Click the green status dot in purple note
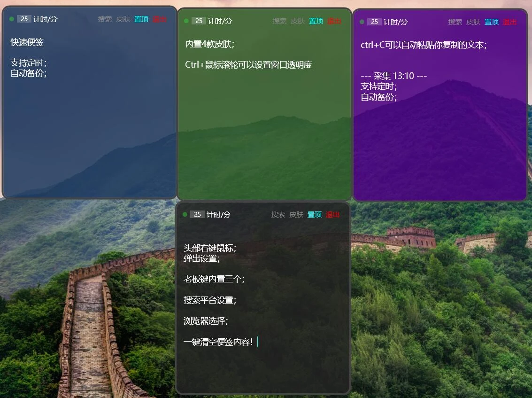 (x=362, y=22)
